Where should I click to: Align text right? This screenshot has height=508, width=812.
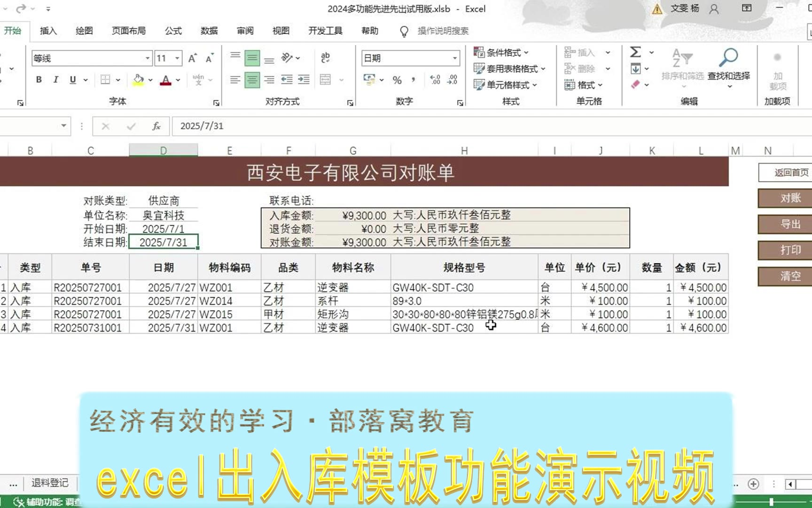269,79
